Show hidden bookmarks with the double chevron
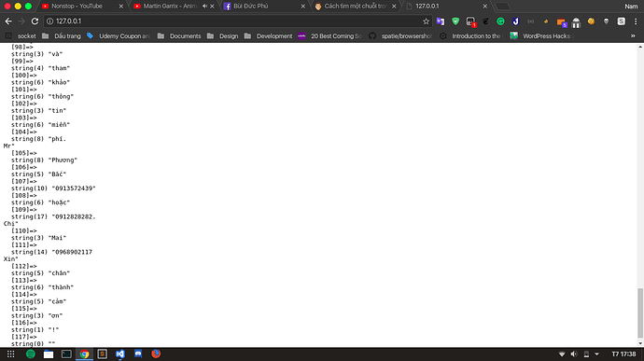The height and width of the screenshot is (361, 644). 633,36
